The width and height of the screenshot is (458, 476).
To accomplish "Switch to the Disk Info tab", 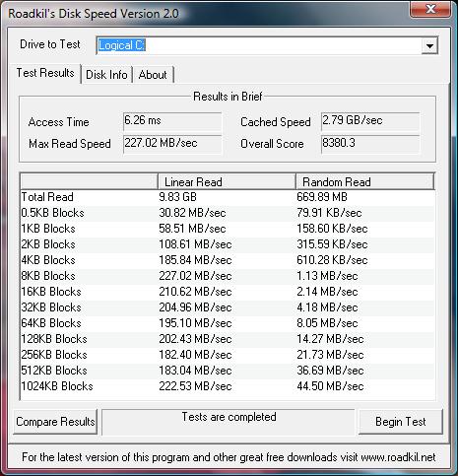I will [x=106, y=75].
